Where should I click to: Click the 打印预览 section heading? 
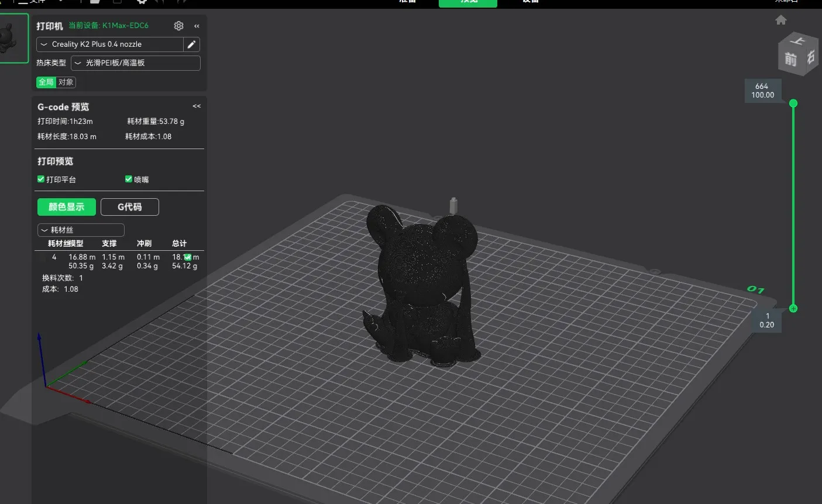pyautogui.click(x=56, y=161)
